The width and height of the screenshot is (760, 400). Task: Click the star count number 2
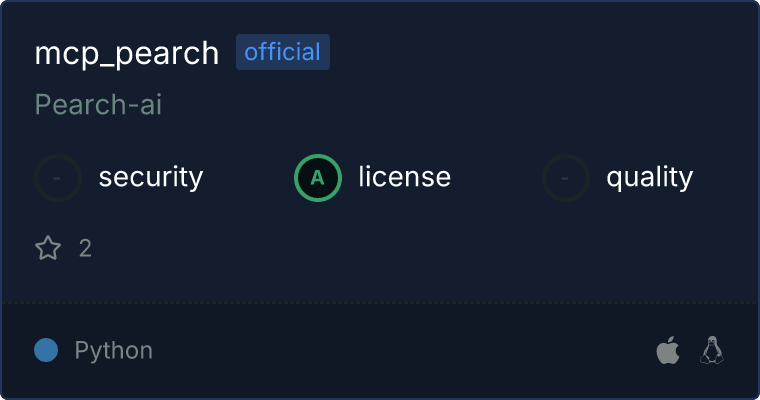pyautogui.click(x=85, y=249)
